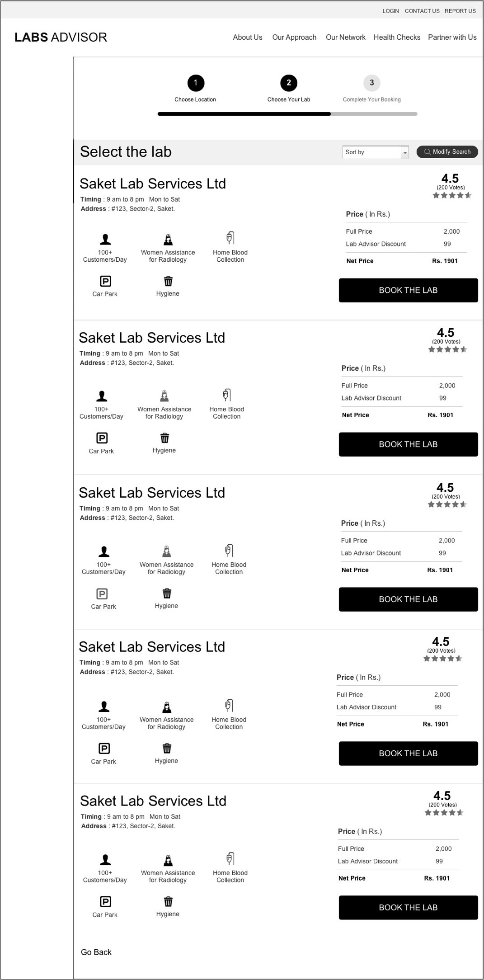
Task: Click Car Park icon in first lab listing
Action: 105,281
